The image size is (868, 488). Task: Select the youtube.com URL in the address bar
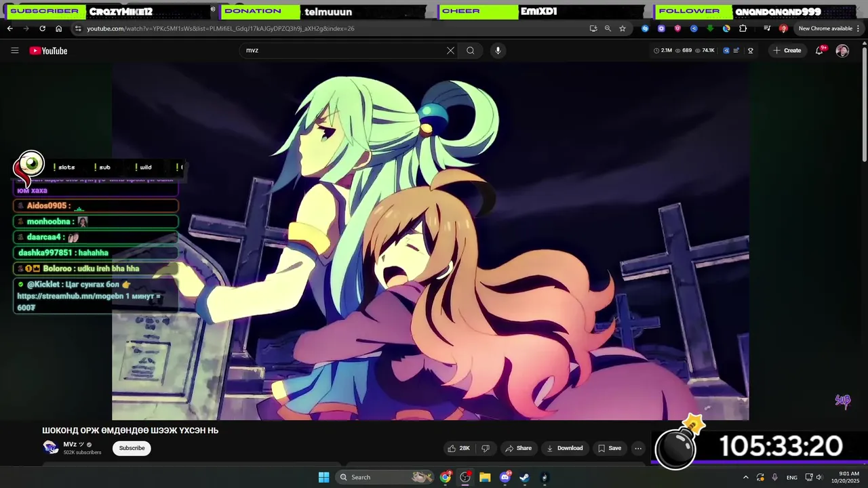pos(220,28)
